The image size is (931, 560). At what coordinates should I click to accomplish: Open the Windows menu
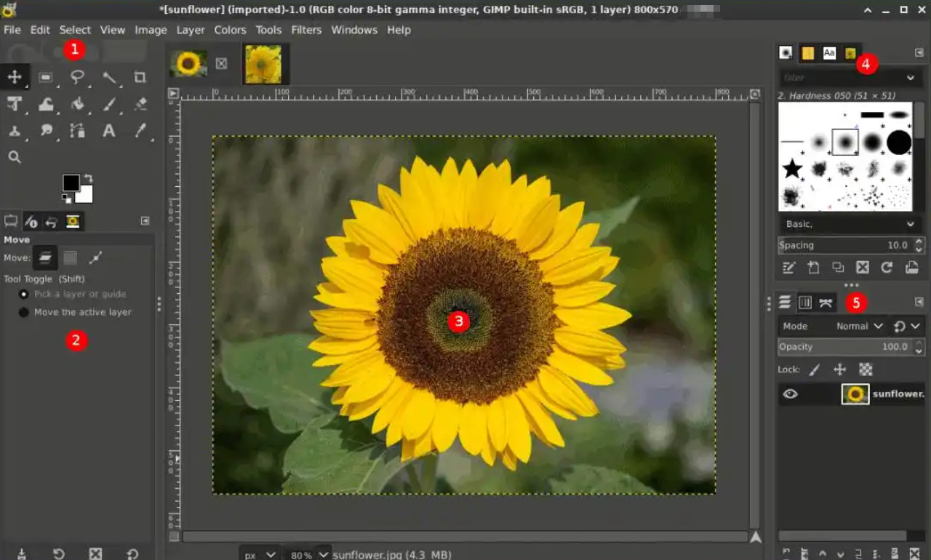(x=354, y=30)
